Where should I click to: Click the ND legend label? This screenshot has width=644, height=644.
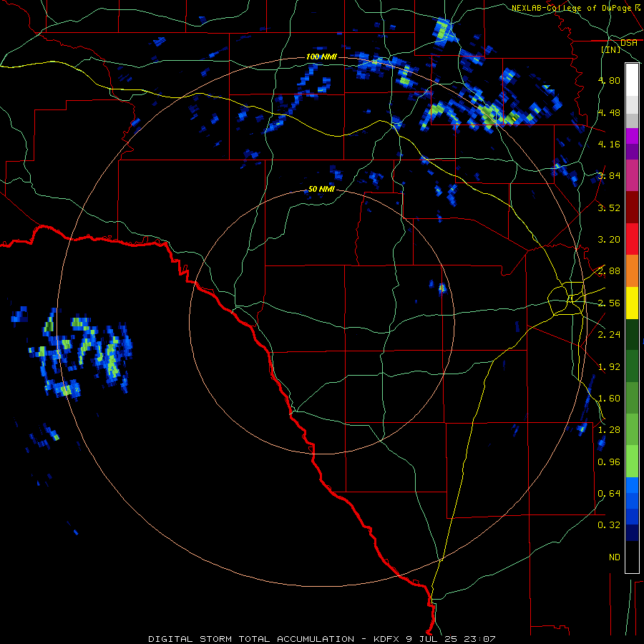click(615, 557)
